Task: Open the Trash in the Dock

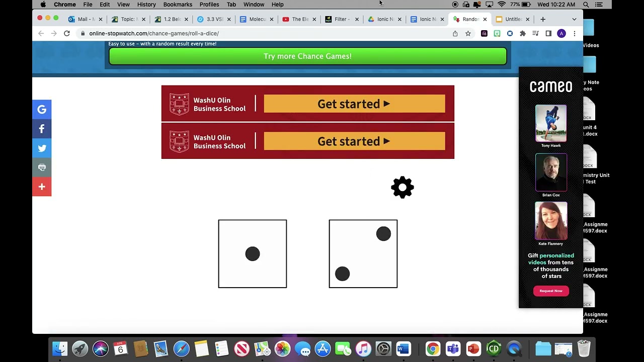Action: pos(584,348)
